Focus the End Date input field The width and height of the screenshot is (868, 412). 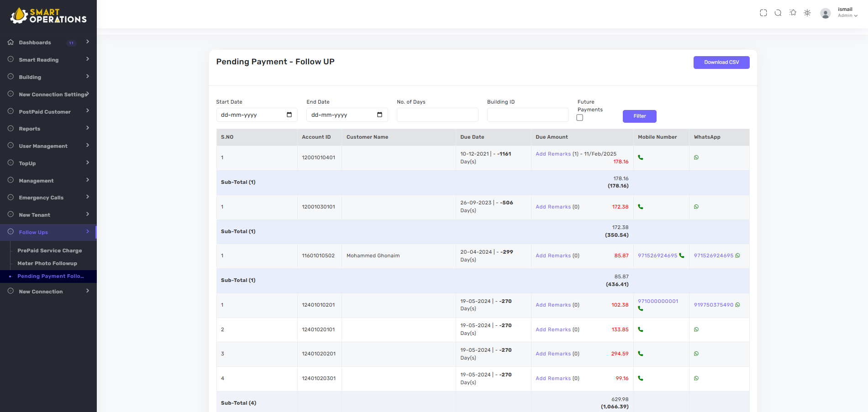347,115
